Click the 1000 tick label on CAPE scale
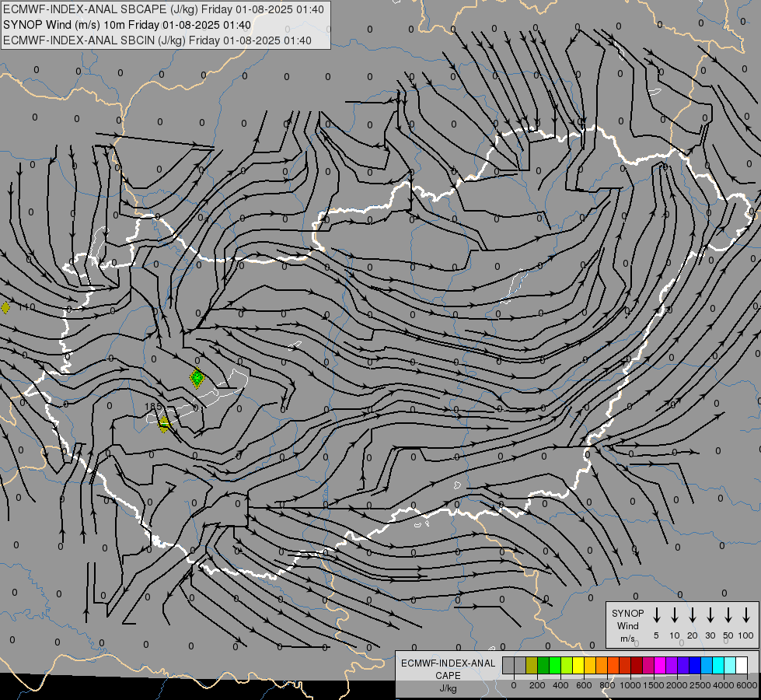The image size is (761, 700). pos(630,685)
